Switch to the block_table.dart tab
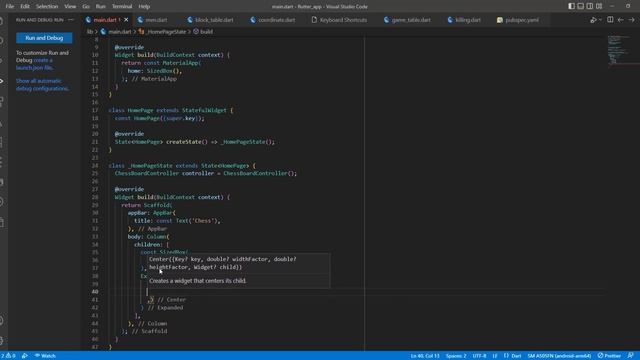The image size is (640, 360). [211, 20]
